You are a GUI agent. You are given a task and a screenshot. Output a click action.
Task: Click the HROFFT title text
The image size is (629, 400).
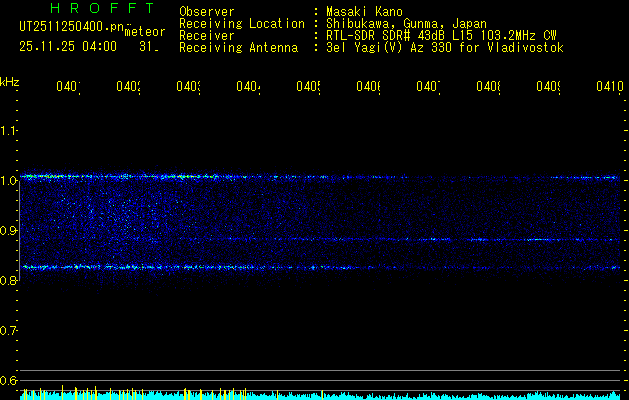[102, 8]
